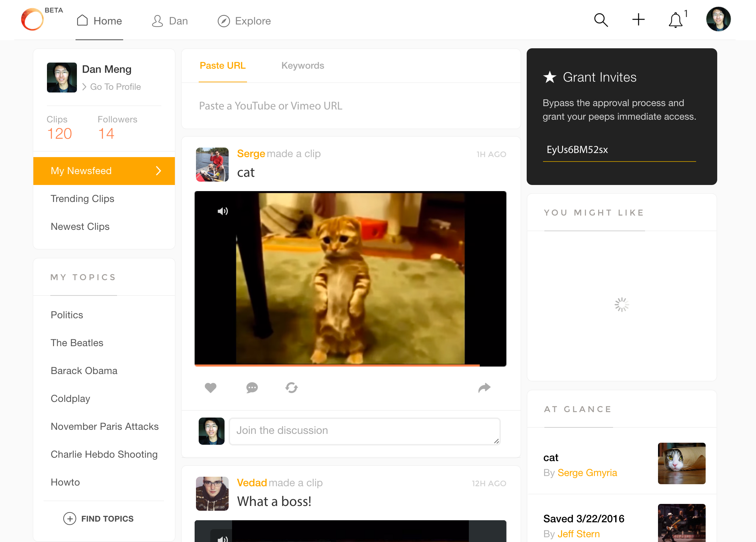This screenshot has height=542, width=756.
Task: Expand My Newsfeed chevron arrow
Action: (x=159, y=171)
